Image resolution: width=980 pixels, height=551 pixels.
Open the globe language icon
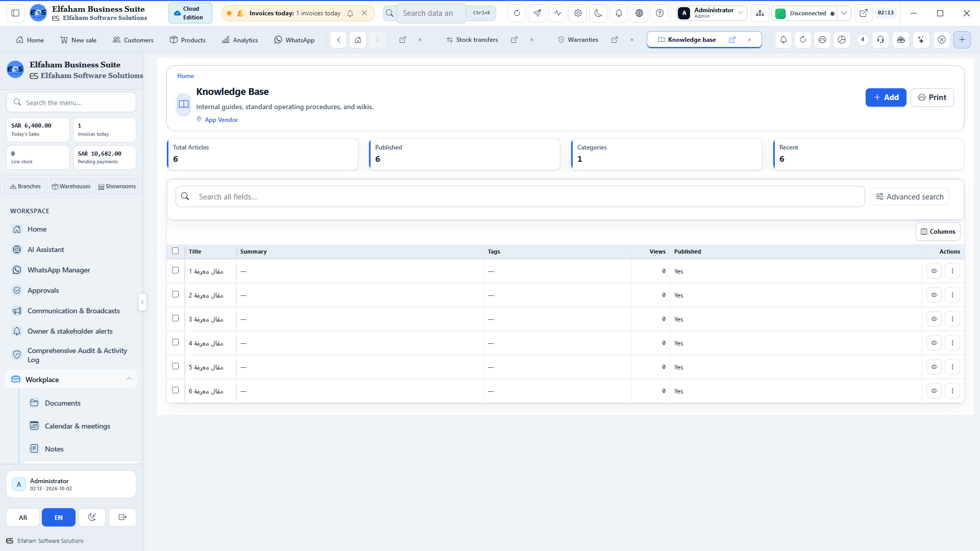click(639, 13)
